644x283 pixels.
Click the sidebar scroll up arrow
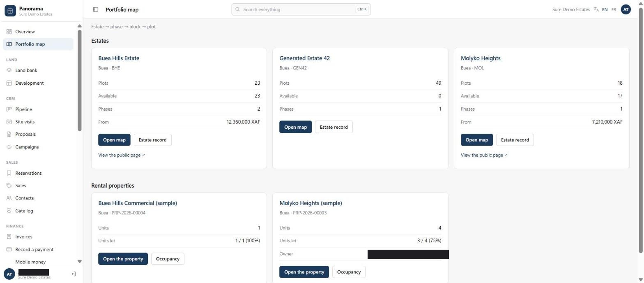79,26
